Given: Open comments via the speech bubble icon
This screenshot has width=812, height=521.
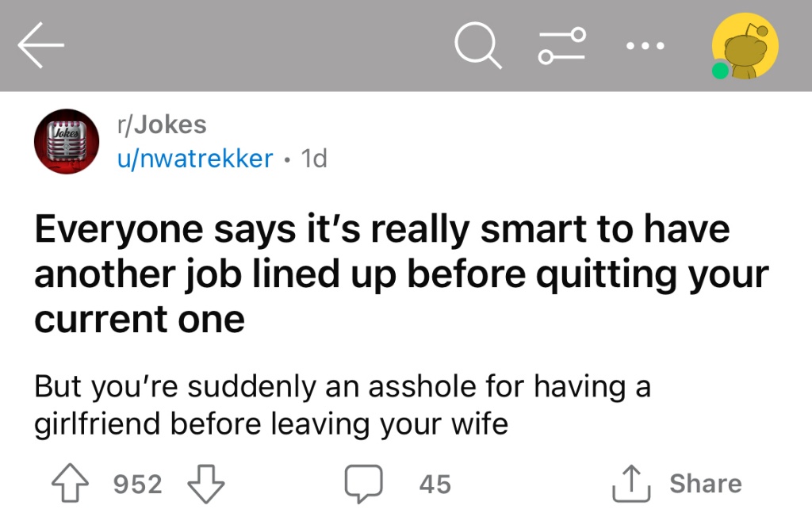Looking at the screenshot, I should coord(364,484).
